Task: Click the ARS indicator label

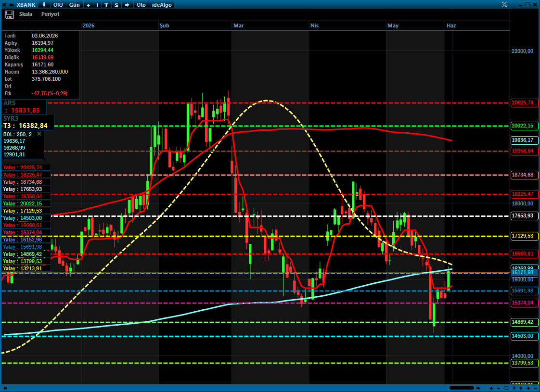Action: click(x=9, y=103)
